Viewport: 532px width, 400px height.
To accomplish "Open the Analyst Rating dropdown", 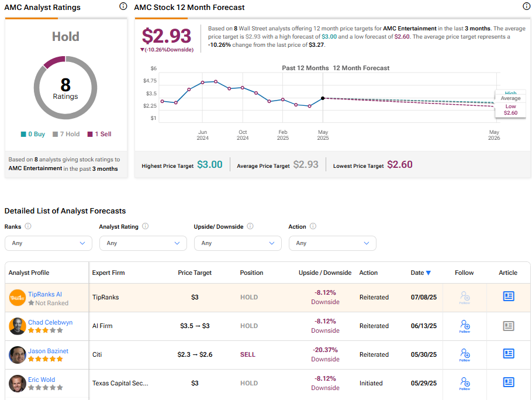I will tap(143, 243).
